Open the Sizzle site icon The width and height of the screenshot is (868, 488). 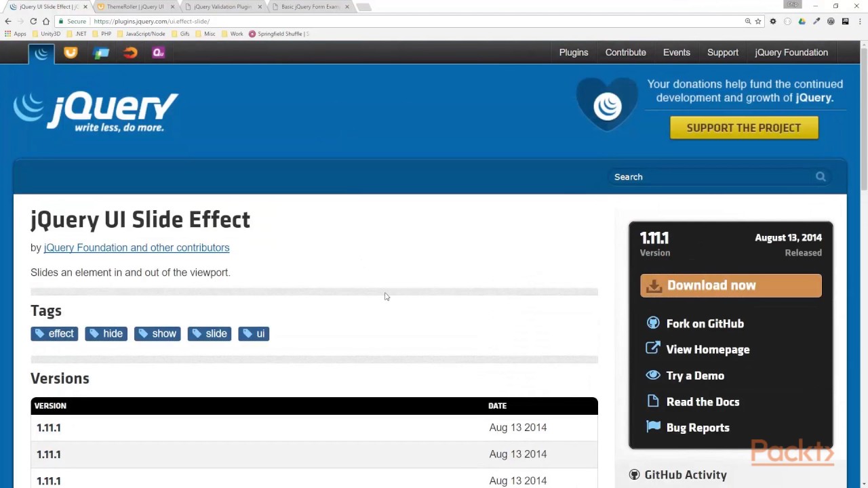click(x=130, y=52)
